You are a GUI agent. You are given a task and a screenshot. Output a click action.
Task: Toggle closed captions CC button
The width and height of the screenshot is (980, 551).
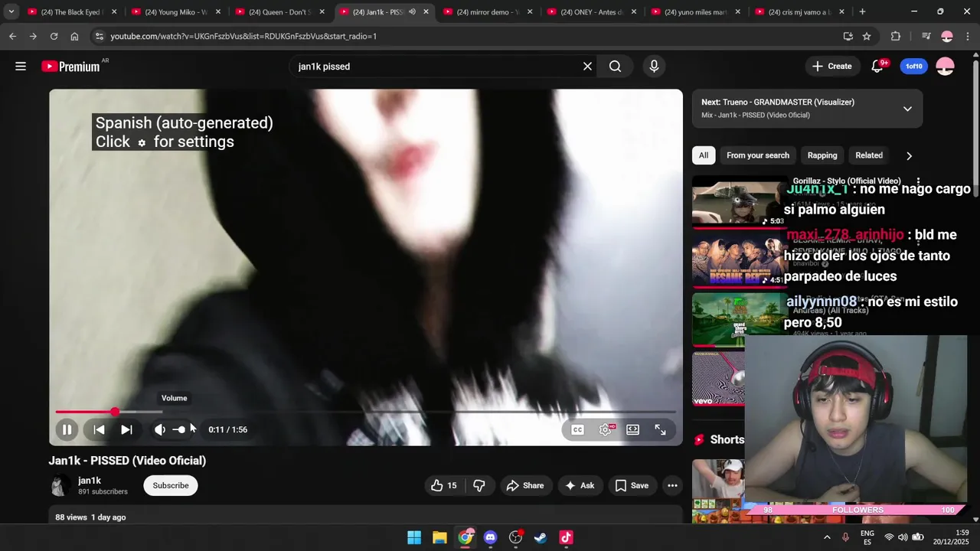coord(578,430)
